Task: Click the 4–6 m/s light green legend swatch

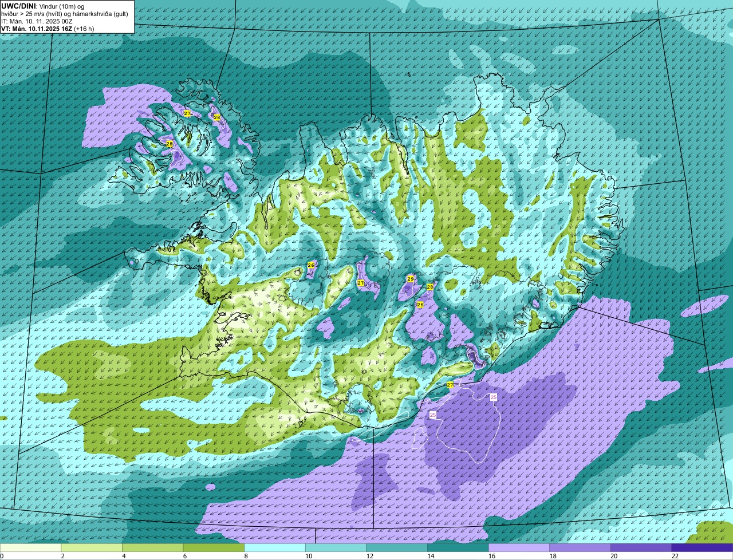Action: [152, 548]
